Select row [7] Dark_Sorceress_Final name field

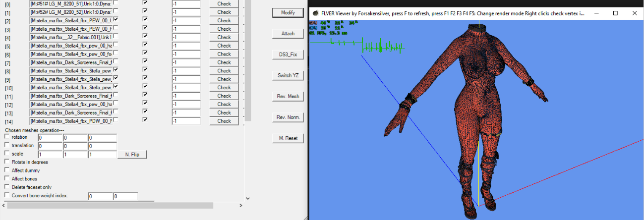click(71, 62)
